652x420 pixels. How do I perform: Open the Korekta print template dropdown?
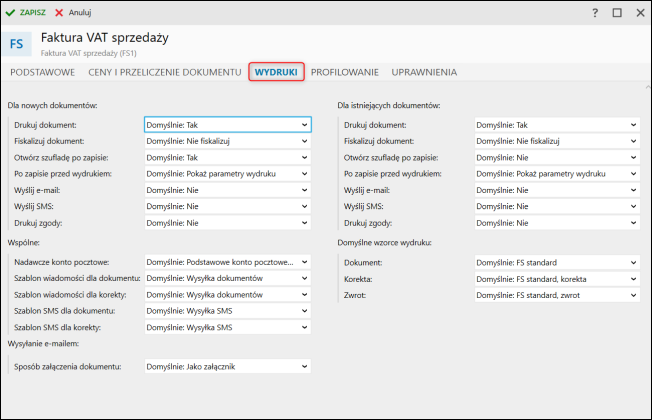point(634,279)
